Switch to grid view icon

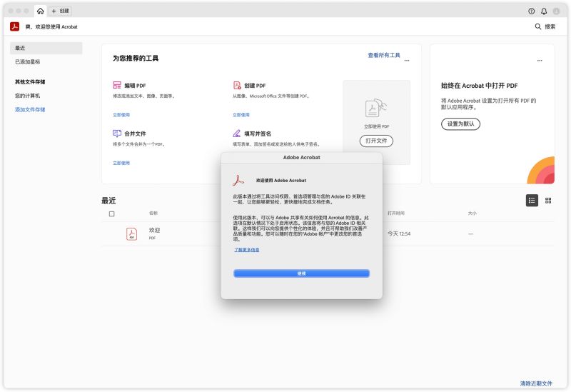coord(548,201)
